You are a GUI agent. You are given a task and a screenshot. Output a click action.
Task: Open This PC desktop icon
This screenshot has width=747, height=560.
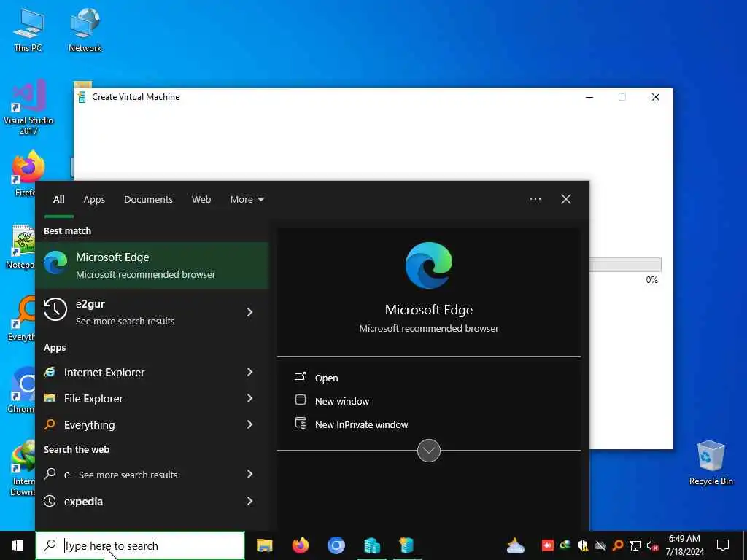[x=28, y=29]
